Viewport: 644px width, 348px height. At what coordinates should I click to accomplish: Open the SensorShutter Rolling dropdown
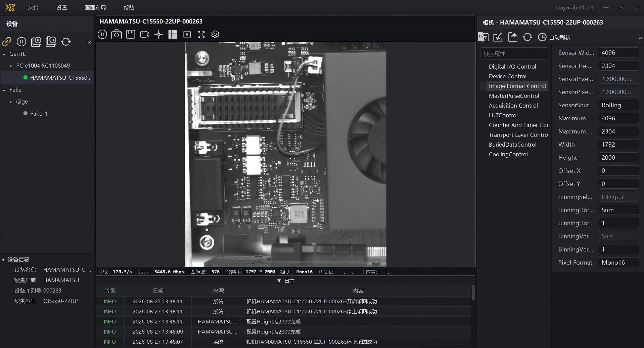coord(618,105)
